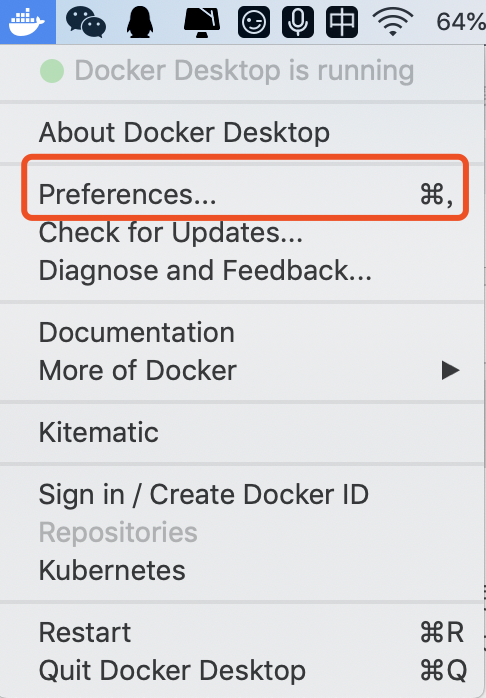Click Sign in / Create Docker ID
The width and height of the screenshot is (486, 698).
243,494
